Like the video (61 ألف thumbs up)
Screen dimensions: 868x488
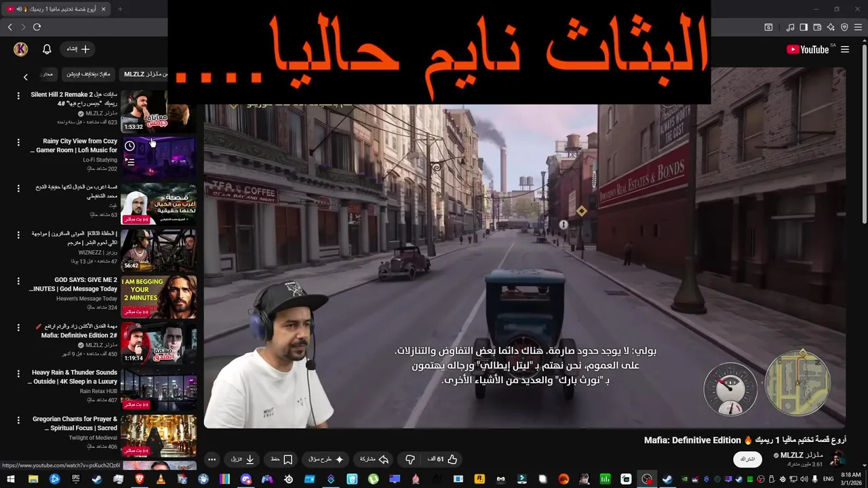pyautogui.click(x=442, y=459)
